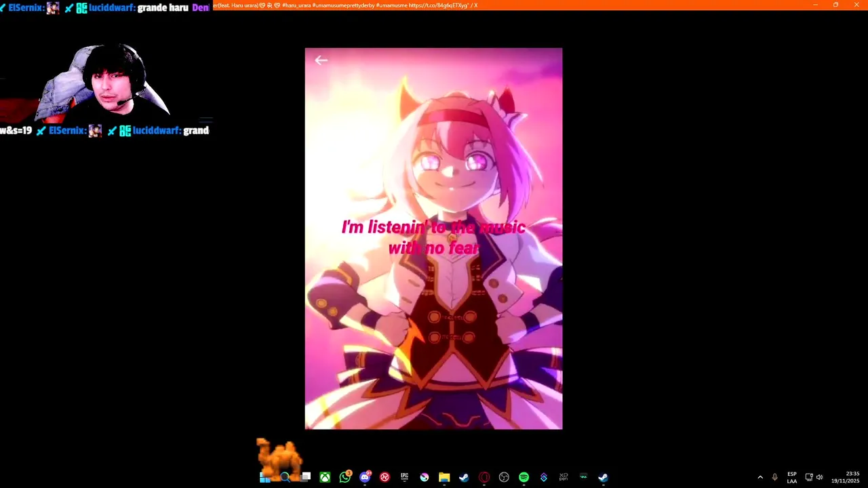Open Task View from the taskbar
The height and width of the screenshot is (488, 868).
click(306, 477)
